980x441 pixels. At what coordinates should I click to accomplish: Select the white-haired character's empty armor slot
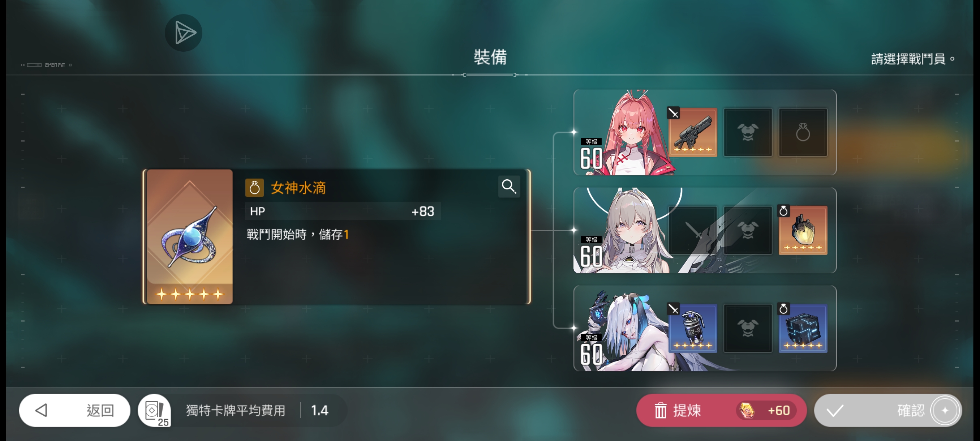[748, 328]
